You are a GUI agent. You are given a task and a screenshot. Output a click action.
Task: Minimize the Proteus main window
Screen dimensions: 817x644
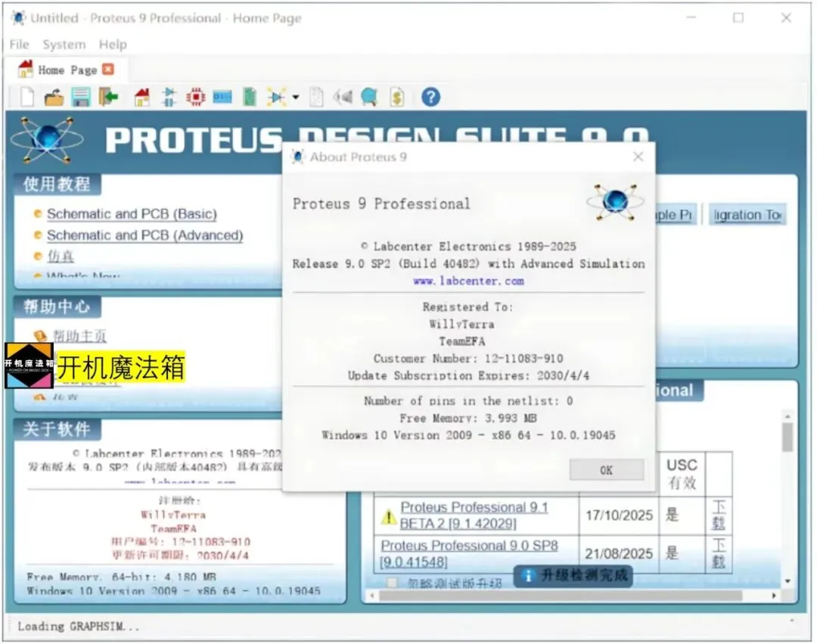pos(691,17)
